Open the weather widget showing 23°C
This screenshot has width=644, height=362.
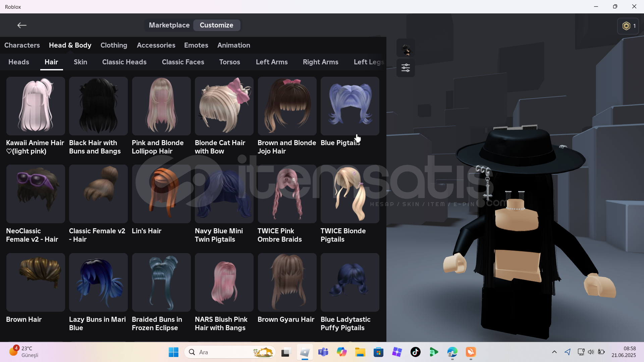[x=23, y=352]
